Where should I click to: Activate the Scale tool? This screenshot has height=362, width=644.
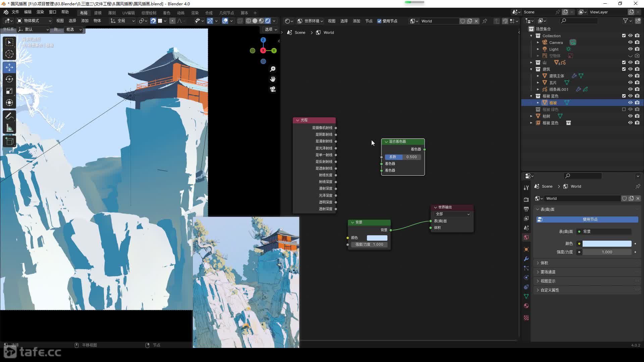[9, 91]
